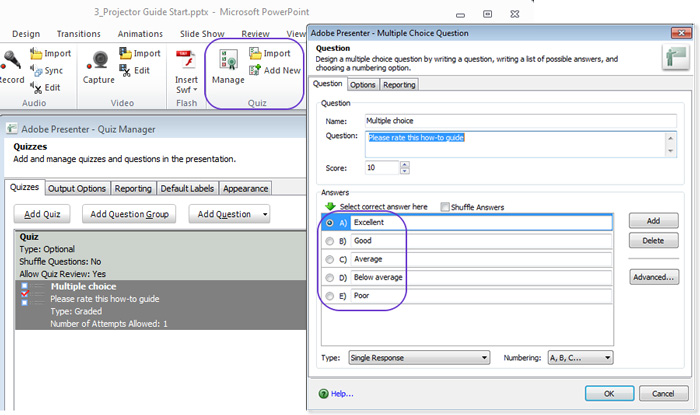Mark answer E Poor as correct

(329, 296)
